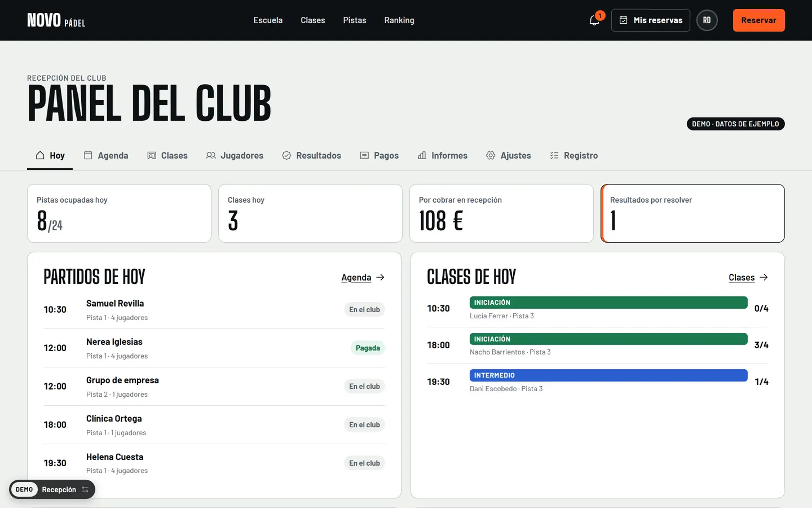This screenshot has width=812, height=508.
Task: Select the Clínica Ortega match row
Action: 214,425
